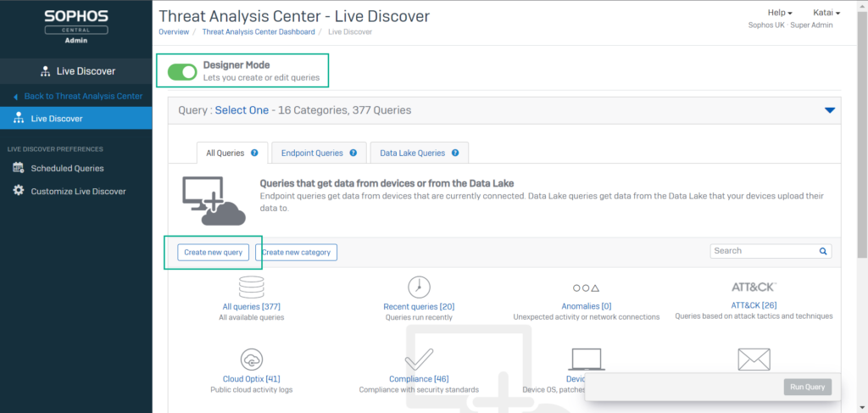Image resolution: width=868 pixels, height=413 pixels.
Task: Click the Sophos UK Super Admin text
Action: pos(791,25)
